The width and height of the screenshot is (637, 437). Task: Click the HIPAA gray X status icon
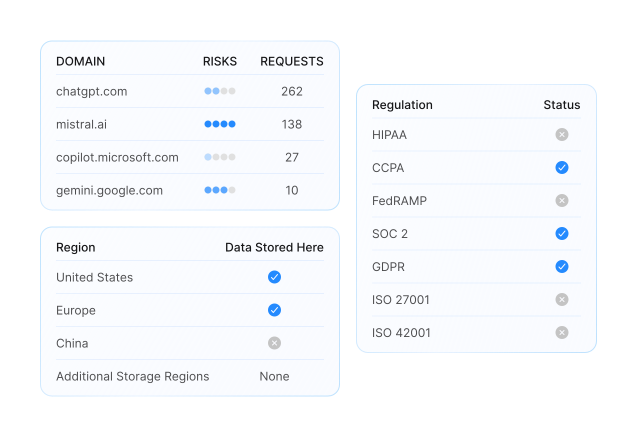(x=561, y=135)
